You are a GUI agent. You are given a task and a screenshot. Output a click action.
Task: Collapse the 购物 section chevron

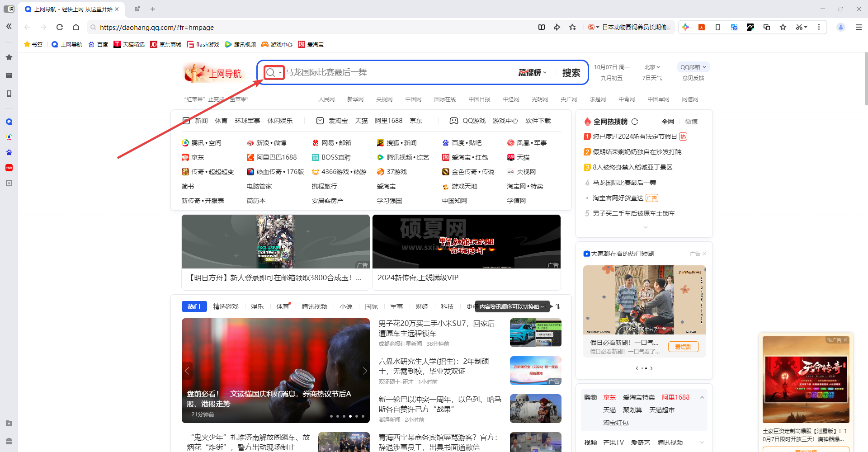(x=702, y=397)
